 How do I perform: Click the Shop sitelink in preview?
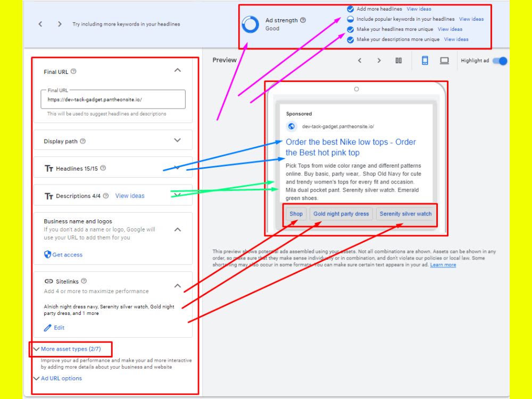tap(296, 214)
